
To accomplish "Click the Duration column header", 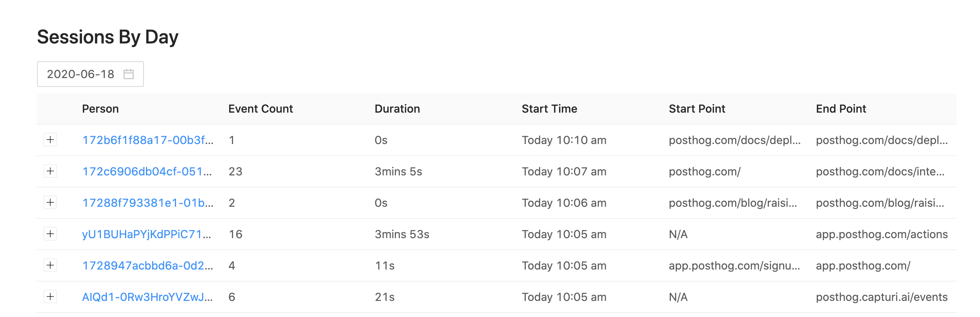I will (x=397, y=109).
